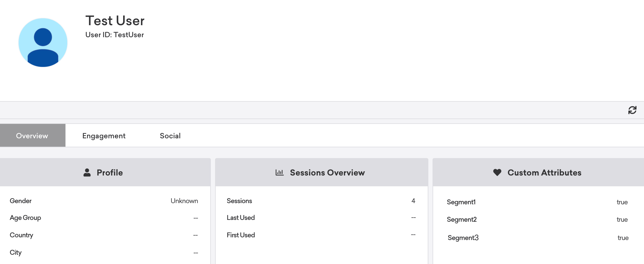Click the Segment3 attribute label
This screenshot has width=644, height=264.
coord(463,238)
